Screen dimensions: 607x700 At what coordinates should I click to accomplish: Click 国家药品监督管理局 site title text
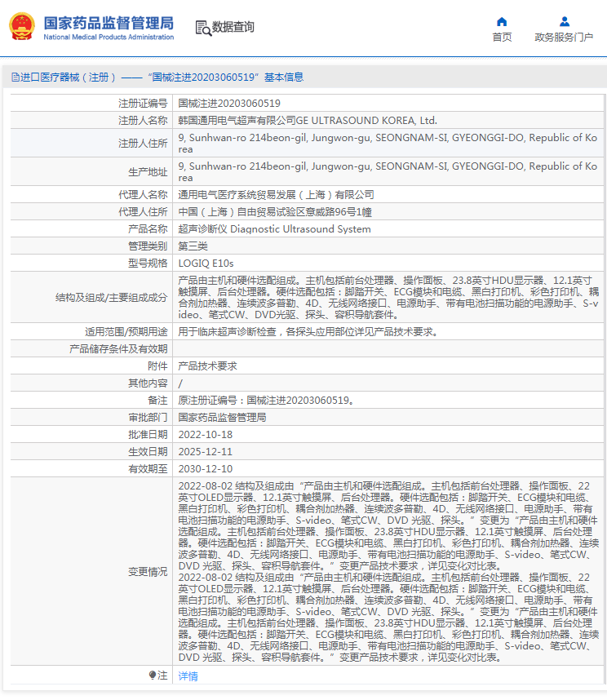tap(109, 22)
